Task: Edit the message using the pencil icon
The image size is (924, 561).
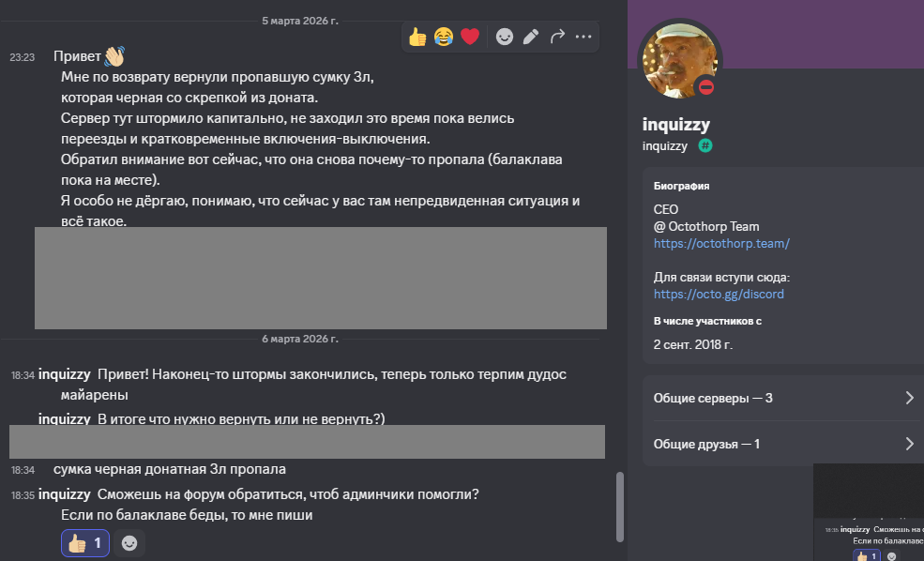Action: tap(531, 37)
